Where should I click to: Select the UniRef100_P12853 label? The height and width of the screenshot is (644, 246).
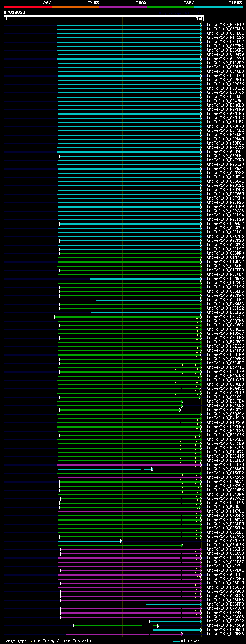coord(225,283)
